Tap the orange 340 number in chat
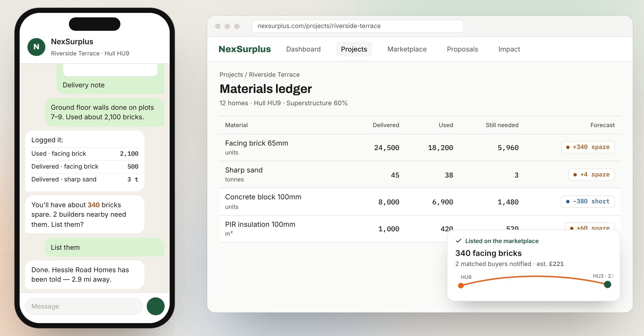The height and width of the screenshot is (336, 644). pos(94,205)
